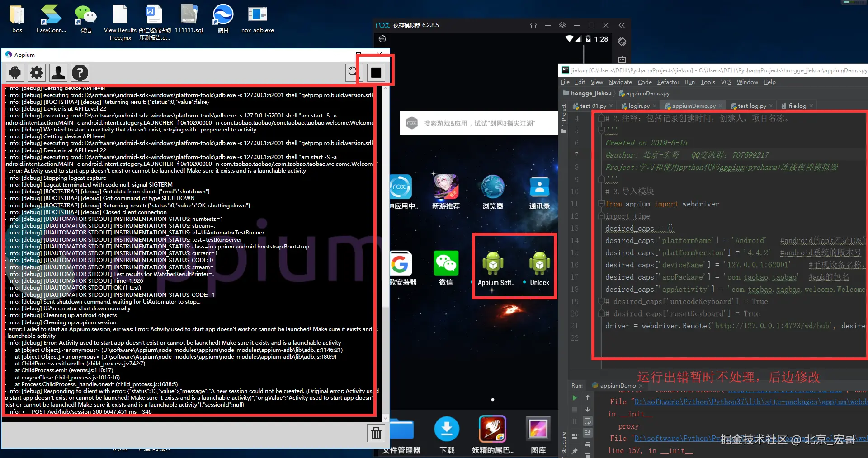Open the Nox skin shirt icon
Image resolution: width=868 pixels, height=458 pixels.
(x=533, y=25)
